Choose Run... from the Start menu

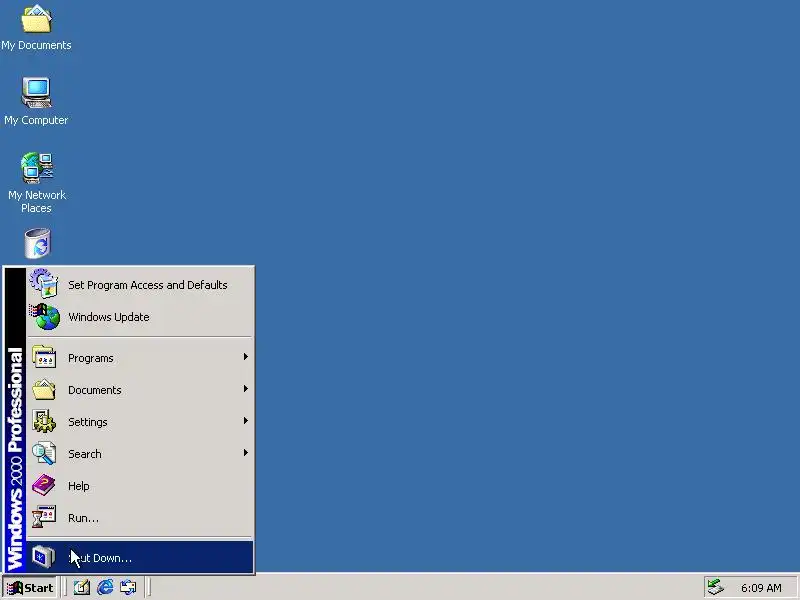click(140, 518)
